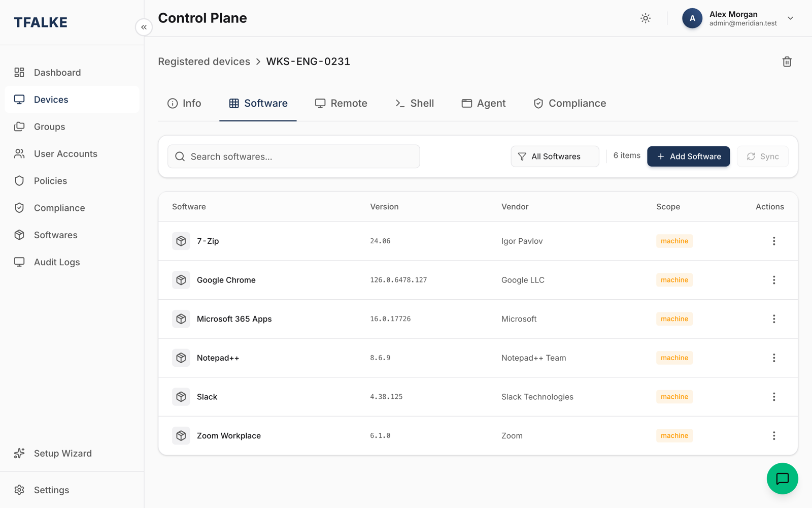This screenshot has width=812, height=508.
Task: Open Softwares in the sidebar
Action: [x=72, y=235]
